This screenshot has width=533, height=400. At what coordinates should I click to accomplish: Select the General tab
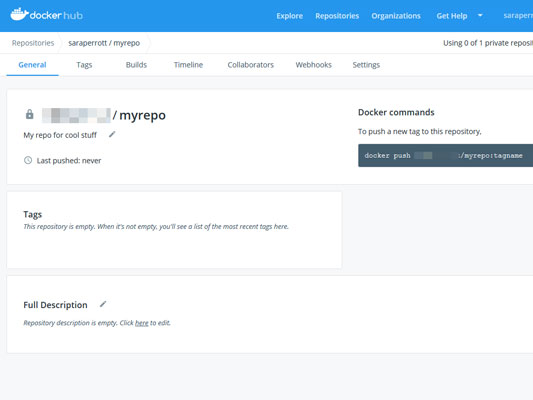pyautogui.click(x=32, y=65)
